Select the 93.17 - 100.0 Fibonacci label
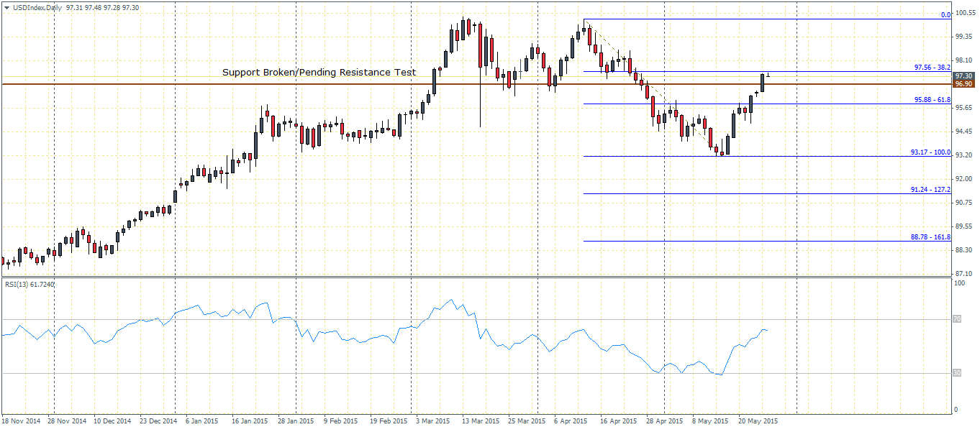 tap(930, 152)
